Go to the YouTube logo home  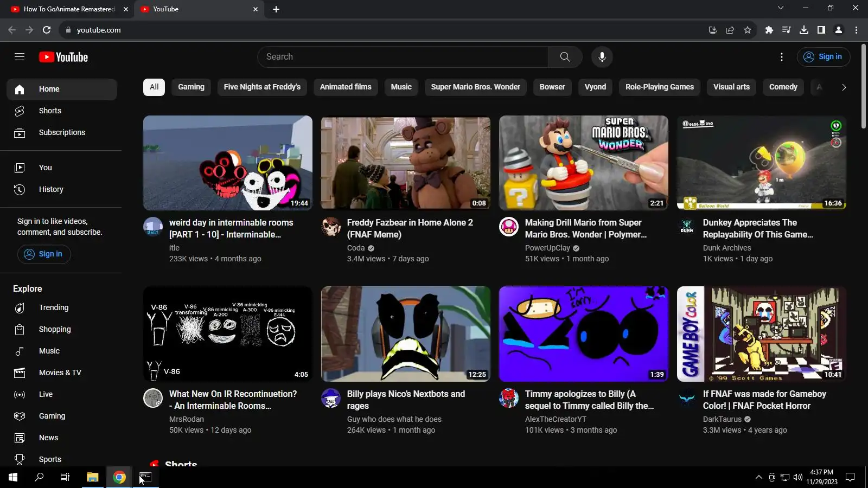[x=63, y=57]
